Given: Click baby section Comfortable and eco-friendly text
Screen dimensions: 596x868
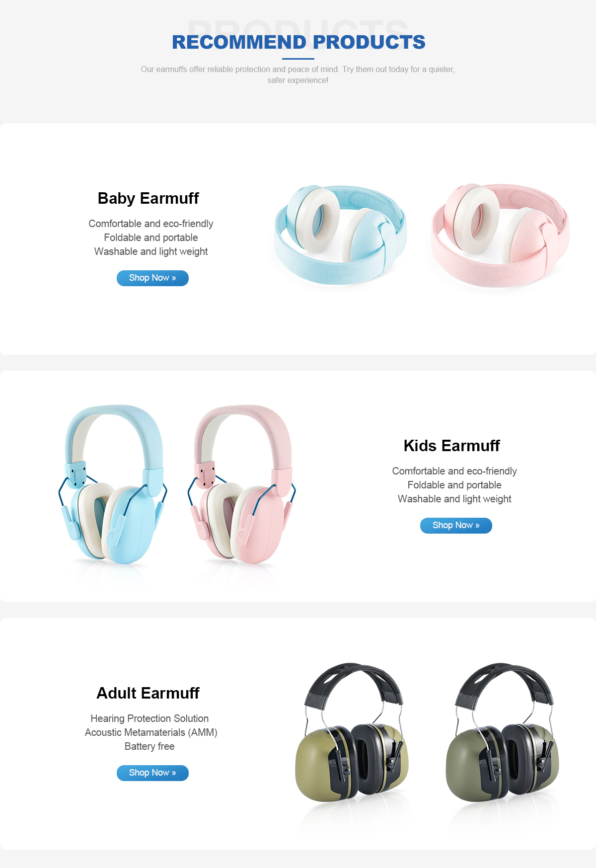Looking at the screenshot, I should 151,224.
